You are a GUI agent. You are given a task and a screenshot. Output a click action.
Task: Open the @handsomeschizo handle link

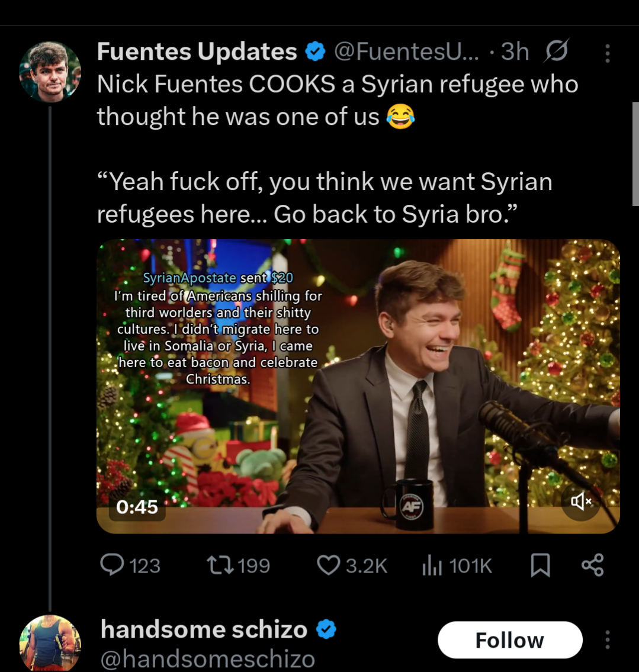point(207,658)
